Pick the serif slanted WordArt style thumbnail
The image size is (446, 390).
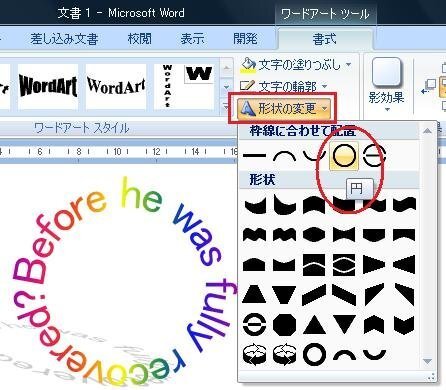pyautogui.click(x=116, y=86)
